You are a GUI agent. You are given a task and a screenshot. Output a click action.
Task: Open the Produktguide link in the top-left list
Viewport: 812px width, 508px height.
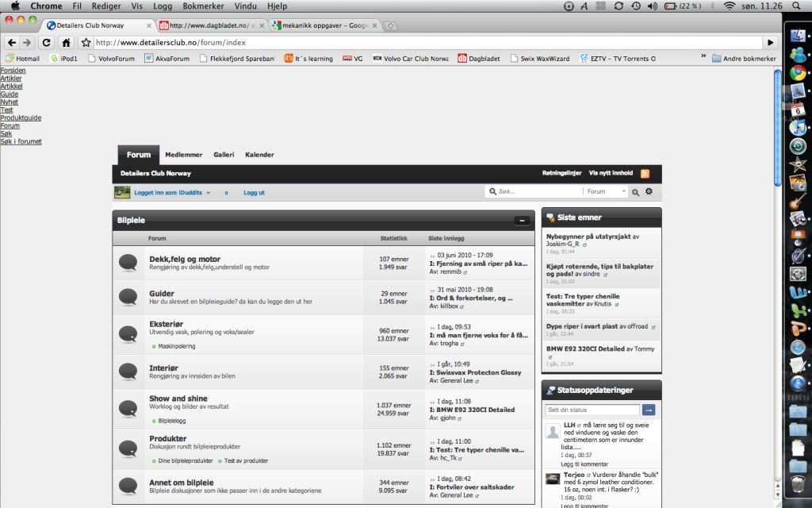21,117
